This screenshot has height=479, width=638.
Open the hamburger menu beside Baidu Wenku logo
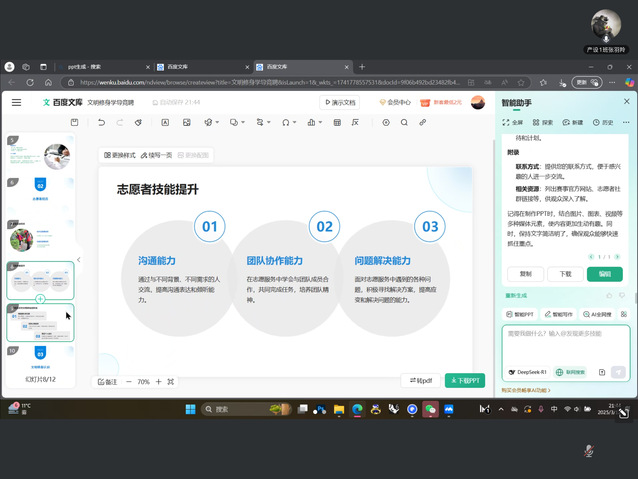pyautogui.click(x=16, y=102)
